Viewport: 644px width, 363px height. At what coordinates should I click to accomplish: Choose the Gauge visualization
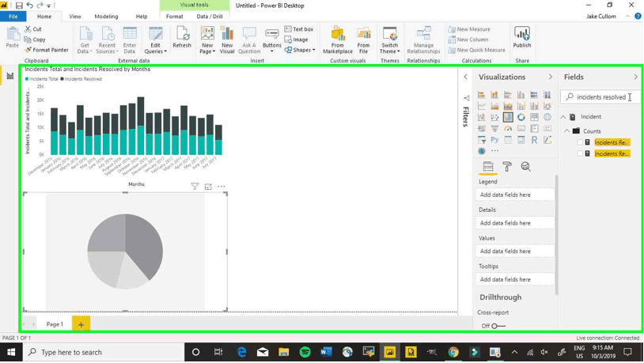[508, 129]
